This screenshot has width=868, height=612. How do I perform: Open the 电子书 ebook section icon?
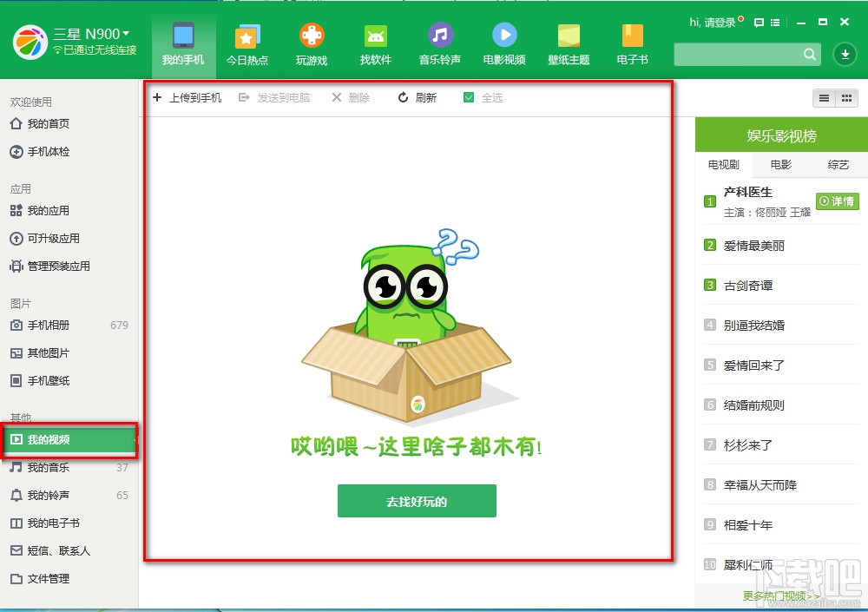point(632,36)
